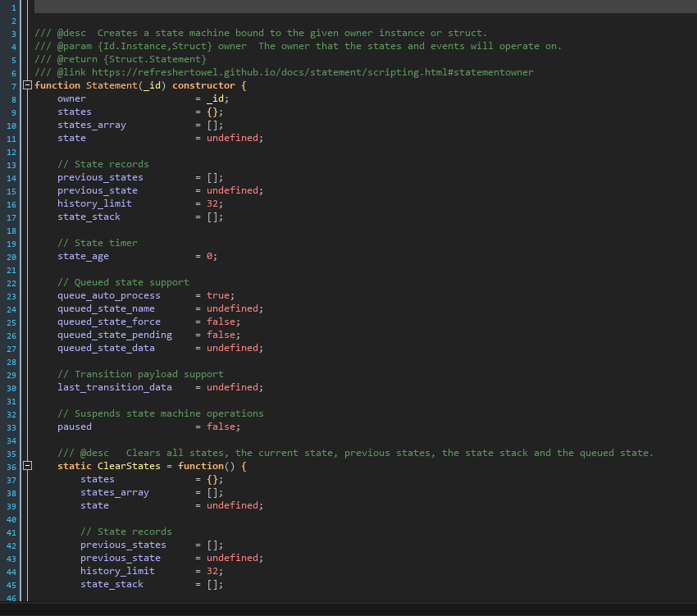This screenshot has width=697, height=616.
Task: Open the refreshertowel.github.io documentation link
Action: click(x=312, y=72)
